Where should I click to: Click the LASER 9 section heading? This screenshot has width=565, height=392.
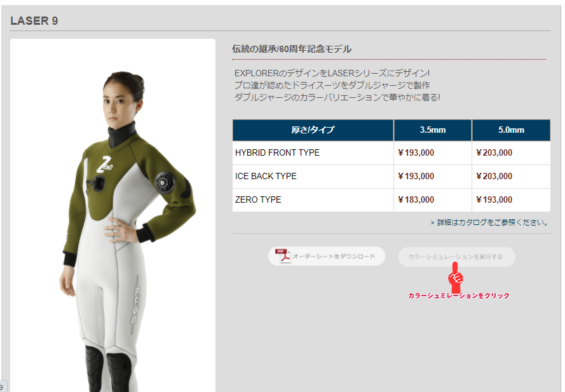(x=34, y=21)
